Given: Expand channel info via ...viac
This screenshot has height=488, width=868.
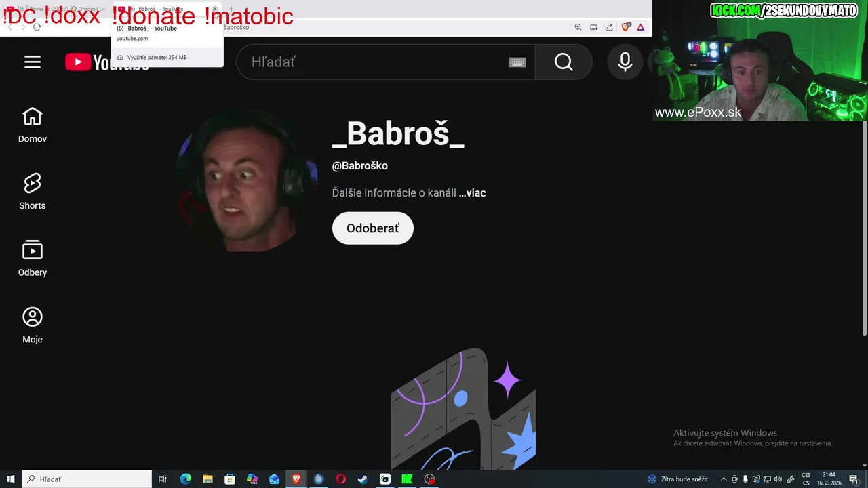Looking at the screenshot, I should tap(473, 193).
